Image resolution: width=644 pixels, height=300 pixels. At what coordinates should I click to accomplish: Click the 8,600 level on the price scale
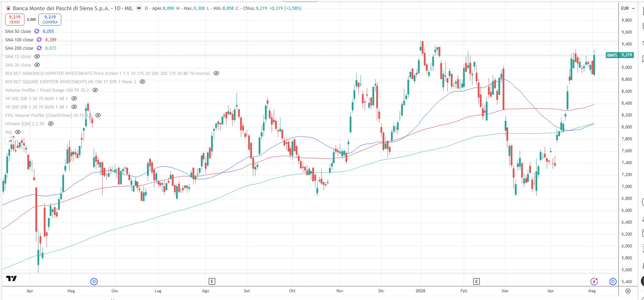click(x=626, y=91)
